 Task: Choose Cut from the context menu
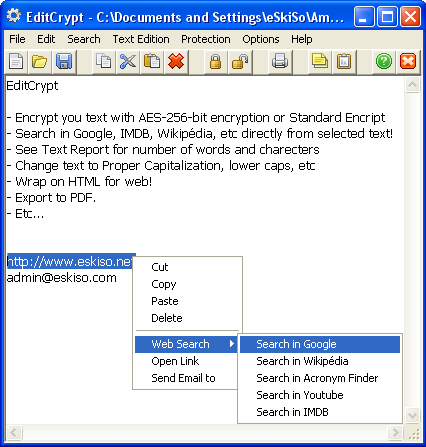click(188, 267)
